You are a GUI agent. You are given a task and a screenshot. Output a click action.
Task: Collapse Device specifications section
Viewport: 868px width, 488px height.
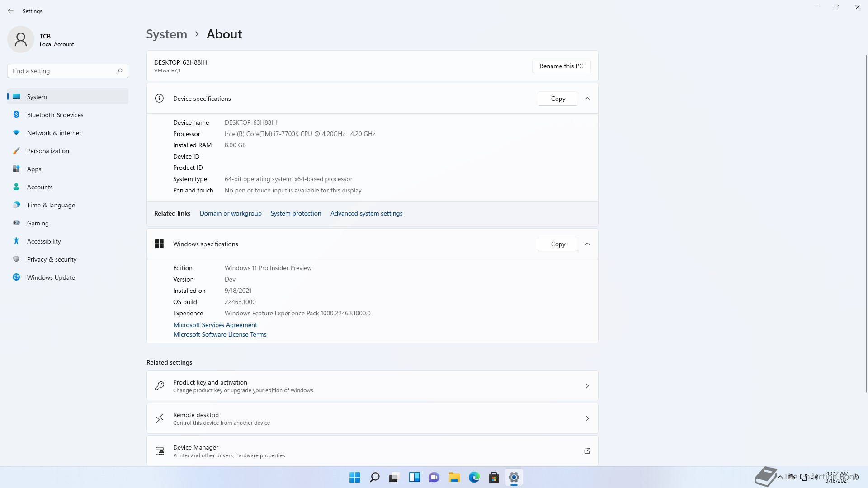(x=587, y=99)
